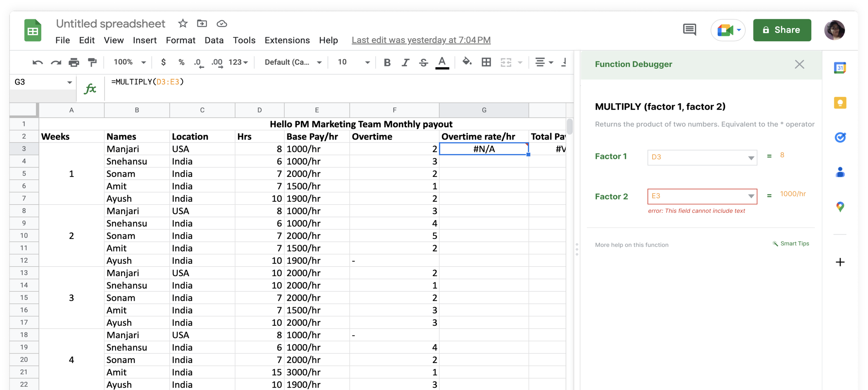868x390 pixels.
Task: Toggle italic formatting
Action: point(405,62)
